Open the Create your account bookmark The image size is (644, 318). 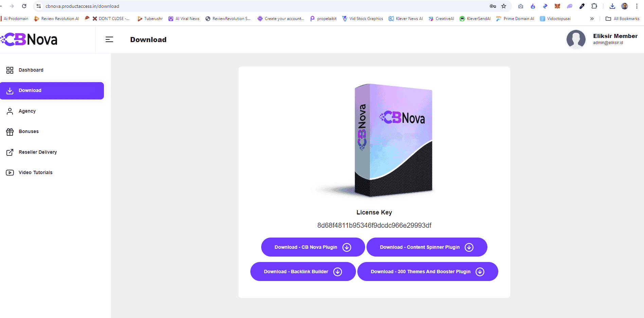(281, 19)
